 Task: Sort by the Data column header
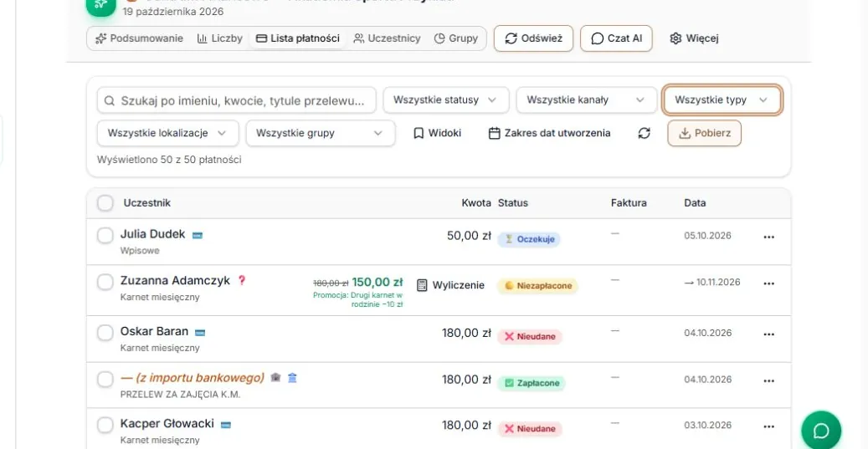[695, 203]
